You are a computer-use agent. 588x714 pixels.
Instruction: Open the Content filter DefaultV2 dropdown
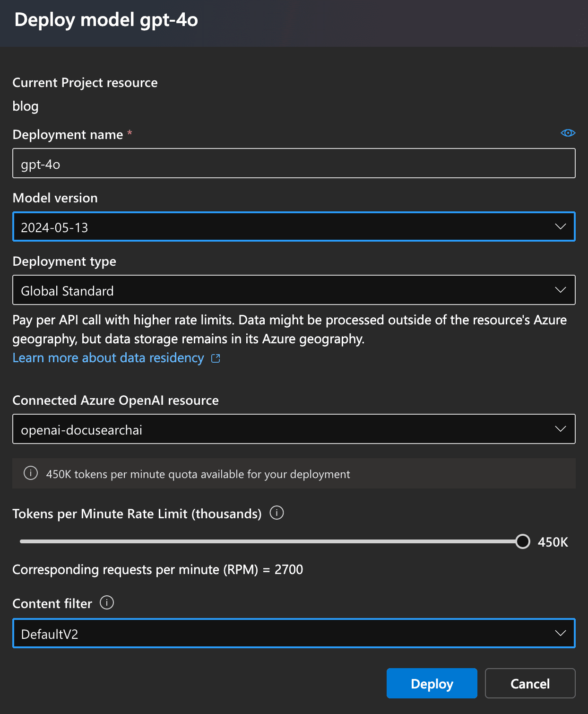[284, 634]
